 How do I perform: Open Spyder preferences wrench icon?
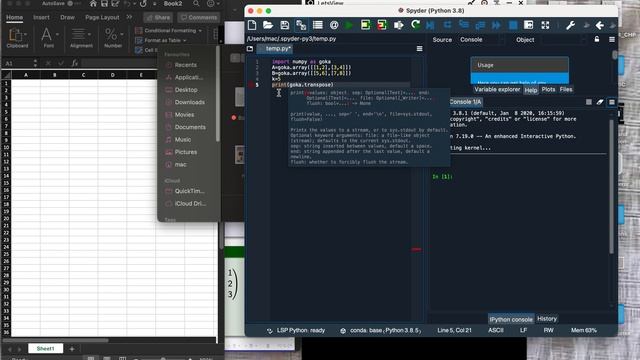tap(570, 25)
